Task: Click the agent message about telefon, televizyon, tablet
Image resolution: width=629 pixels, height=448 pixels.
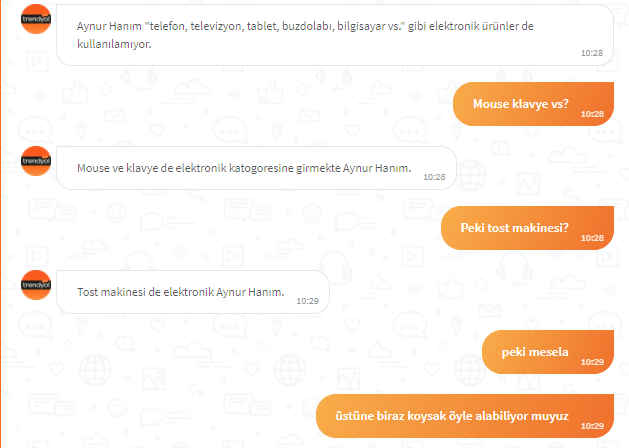Action: click(x=335, y=35)
